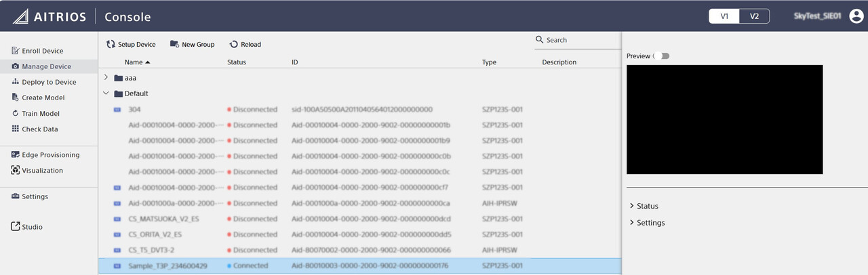The image size is (868, 275).
Task: Switch console to V2
Action: (x=754, y=16)
